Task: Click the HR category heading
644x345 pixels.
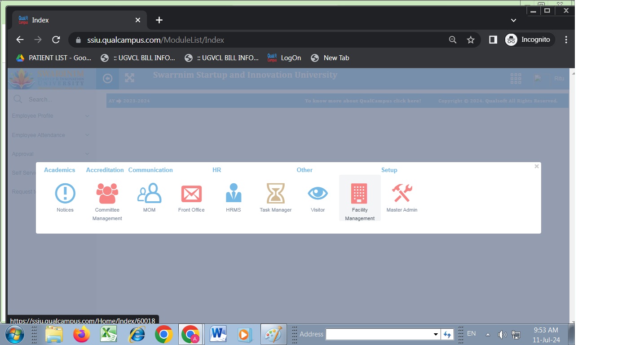Action: [x=217, y=170]
